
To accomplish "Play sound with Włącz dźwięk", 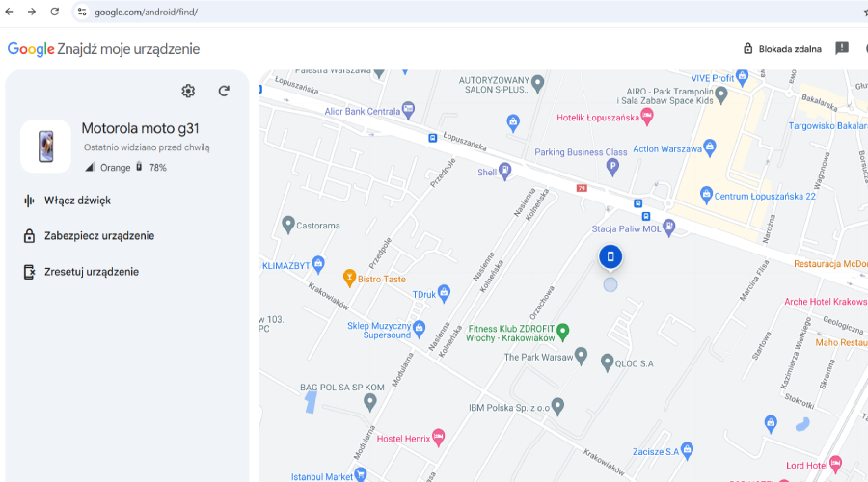I will coord(77,201).
